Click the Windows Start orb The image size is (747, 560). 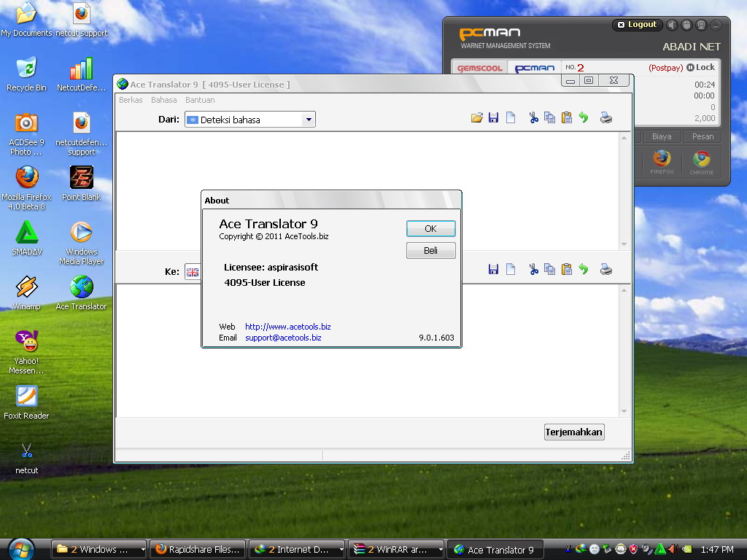21,550
